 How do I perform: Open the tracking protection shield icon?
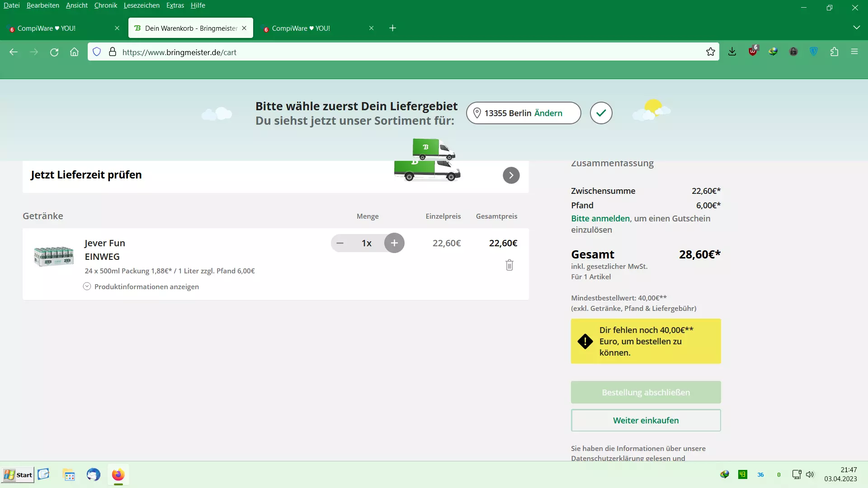[97, 52]
